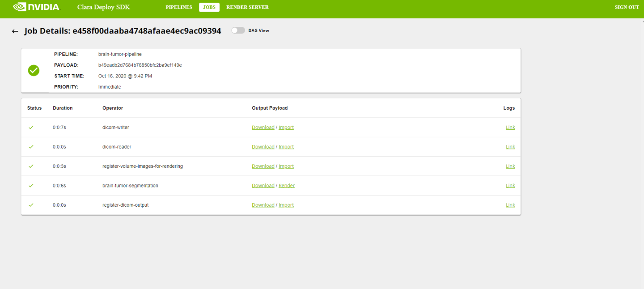
Task: Click the dicom-writer status checkmark
Action: [31, 127]
